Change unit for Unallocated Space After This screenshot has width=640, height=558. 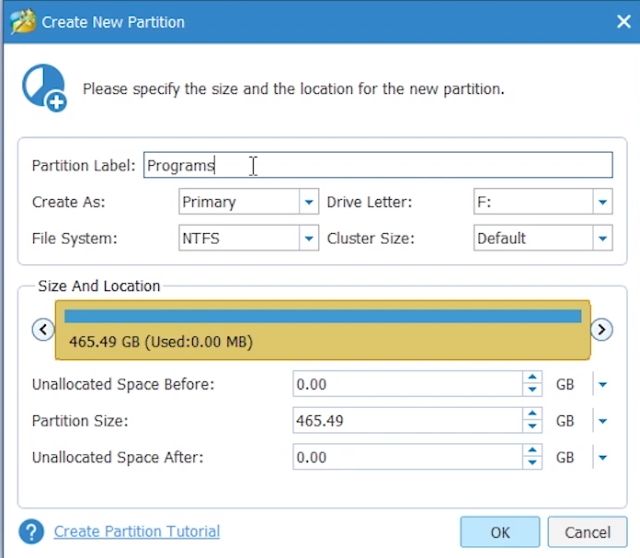point(602,457)
